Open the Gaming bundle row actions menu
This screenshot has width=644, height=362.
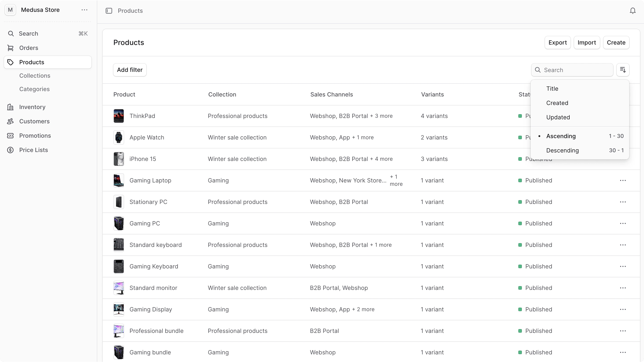tap(623, 352)
